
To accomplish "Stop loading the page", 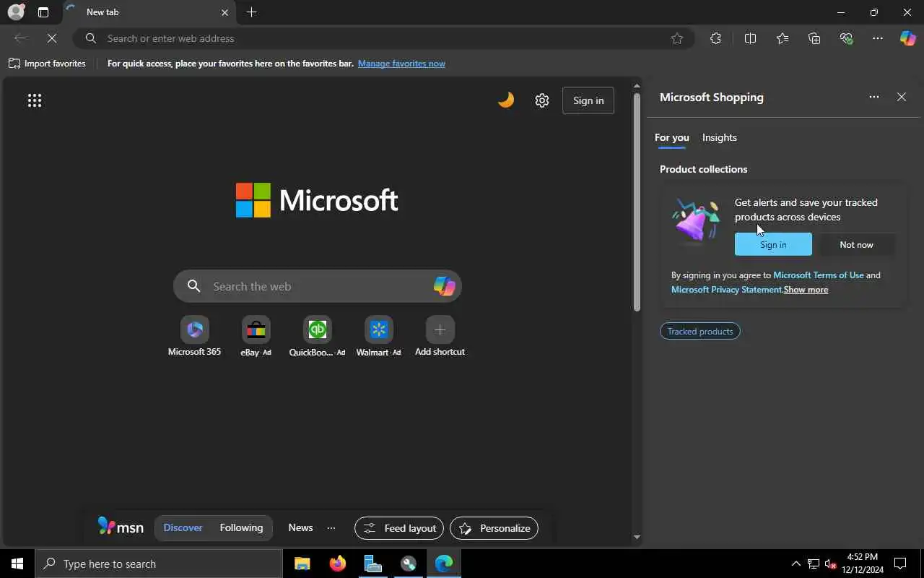I will [x=52, y=38].
